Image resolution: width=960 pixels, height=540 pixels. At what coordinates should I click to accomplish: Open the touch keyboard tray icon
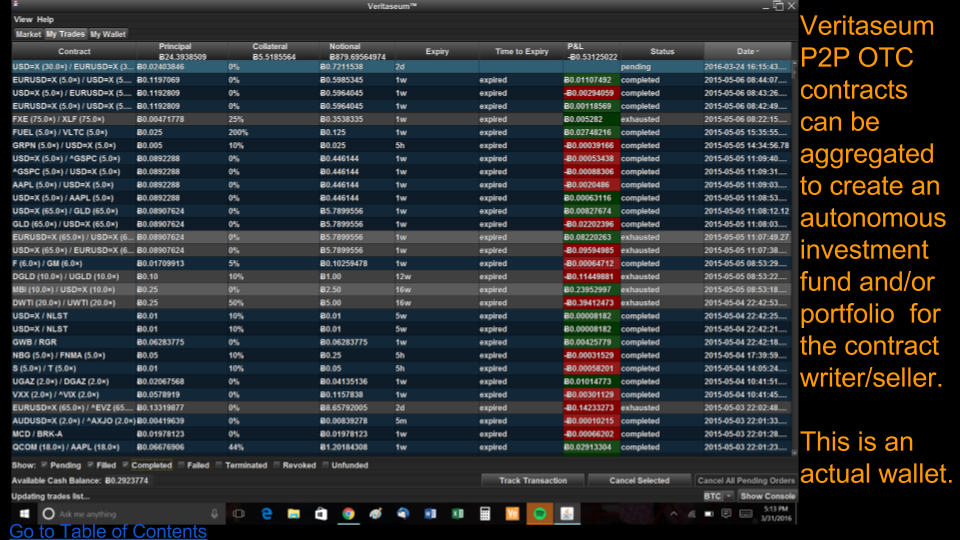click(x=745, y=514)
